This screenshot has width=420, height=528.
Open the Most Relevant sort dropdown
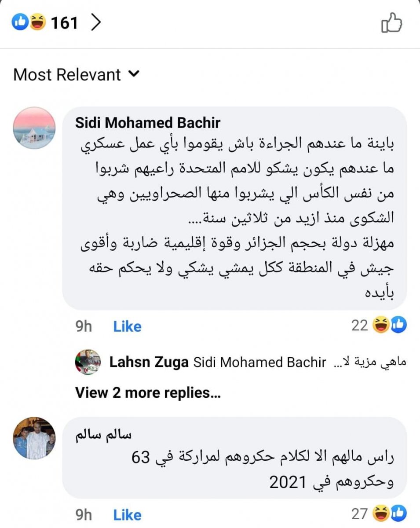(x=76, y=75)
